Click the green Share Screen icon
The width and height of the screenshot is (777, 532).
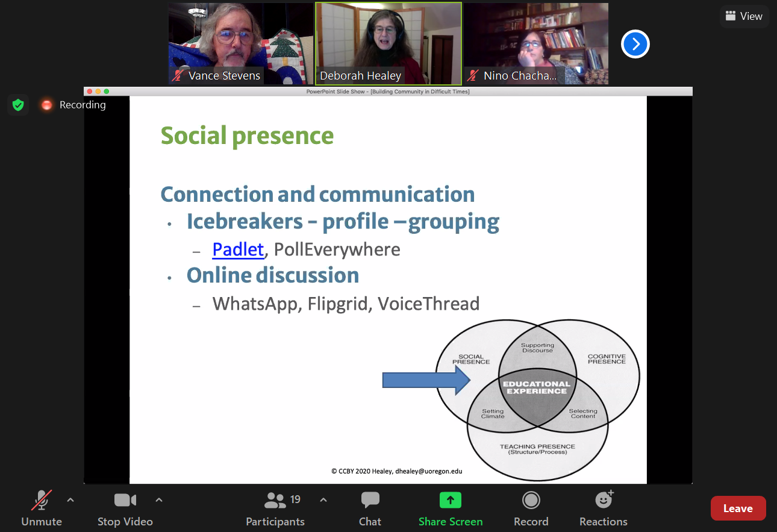[450, 500]
